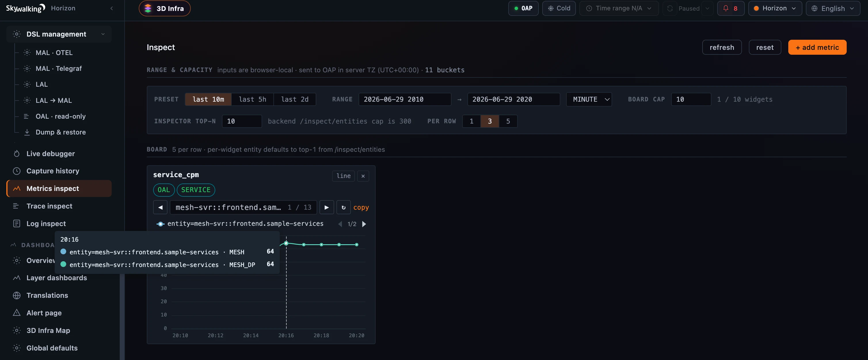Open the mesh-svr::frontend entity selector
This screenshot has width=868, height=360.
pyautogui.click(x=243, y=207)
